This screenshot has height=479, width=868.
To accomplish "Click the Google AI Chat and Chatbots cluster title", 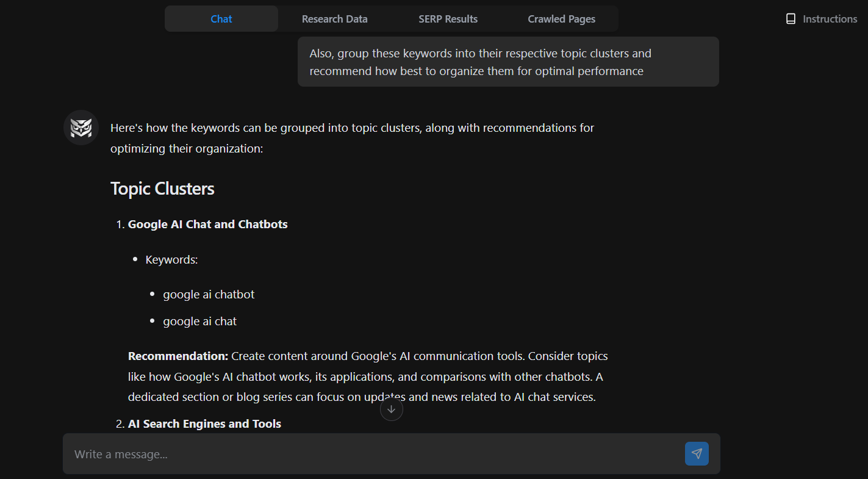I will (207, 224).
